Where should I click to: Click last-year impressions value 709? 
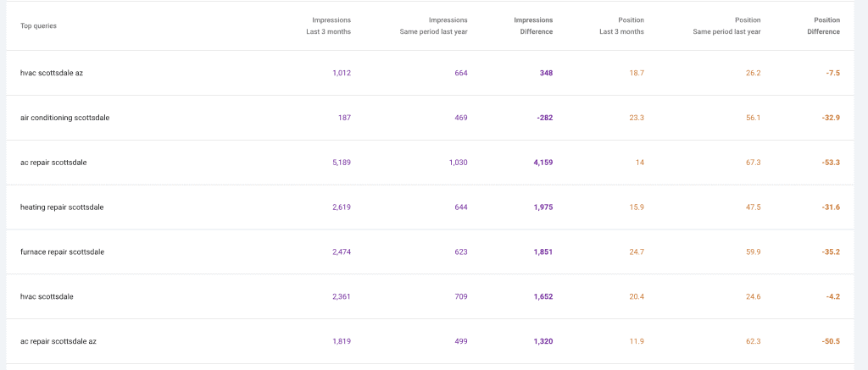tap(461, 296)
